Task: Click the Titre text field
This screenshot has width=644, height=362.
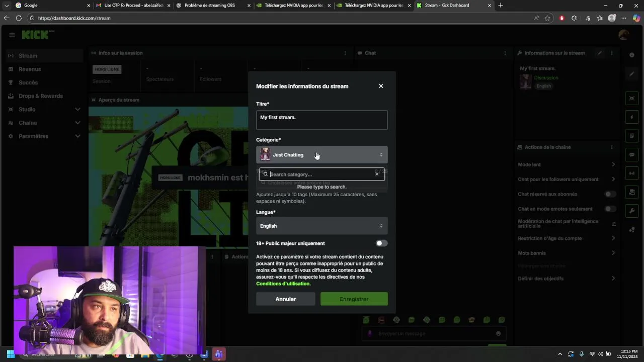Action: coord(322,120)
